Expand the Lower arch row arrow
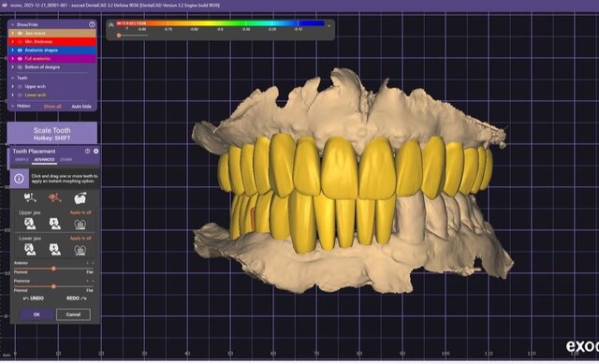 click(12, 95)
